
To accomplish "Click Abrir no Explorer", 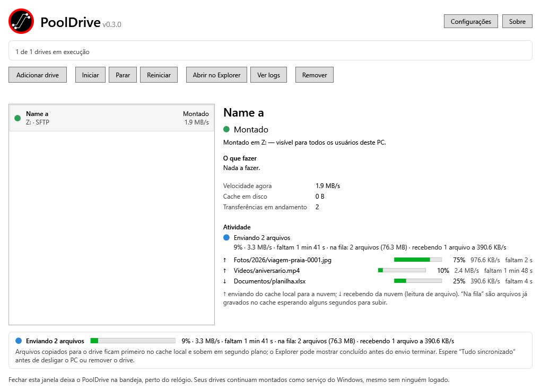I will click(x=217, y=75).
